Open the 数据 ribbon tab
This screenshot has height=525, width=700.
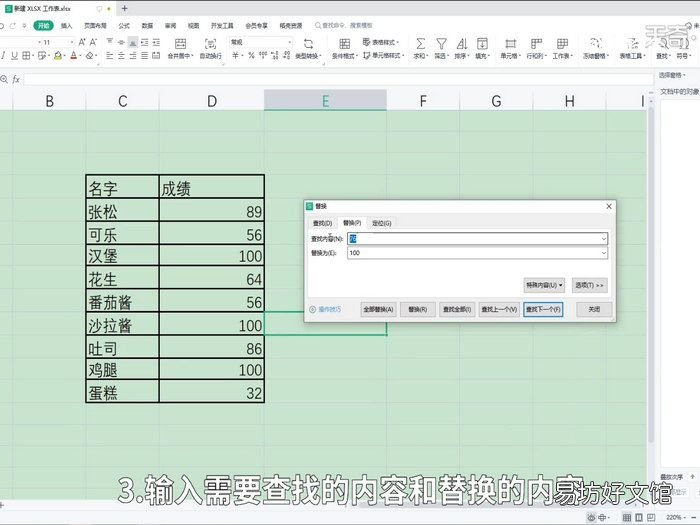147,25
